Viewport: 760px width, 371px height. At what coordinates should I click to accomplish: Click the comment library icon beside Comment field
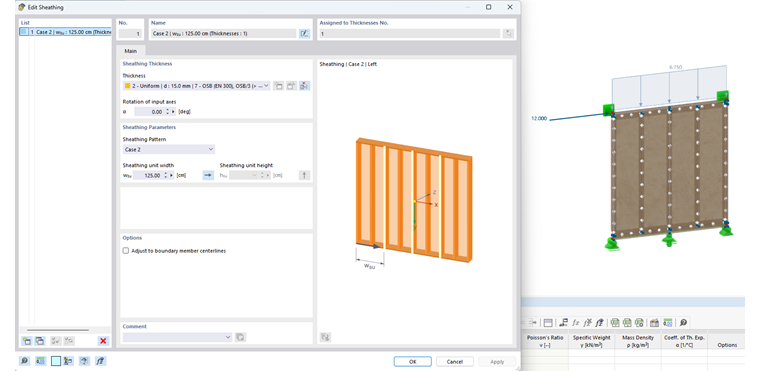240,337
